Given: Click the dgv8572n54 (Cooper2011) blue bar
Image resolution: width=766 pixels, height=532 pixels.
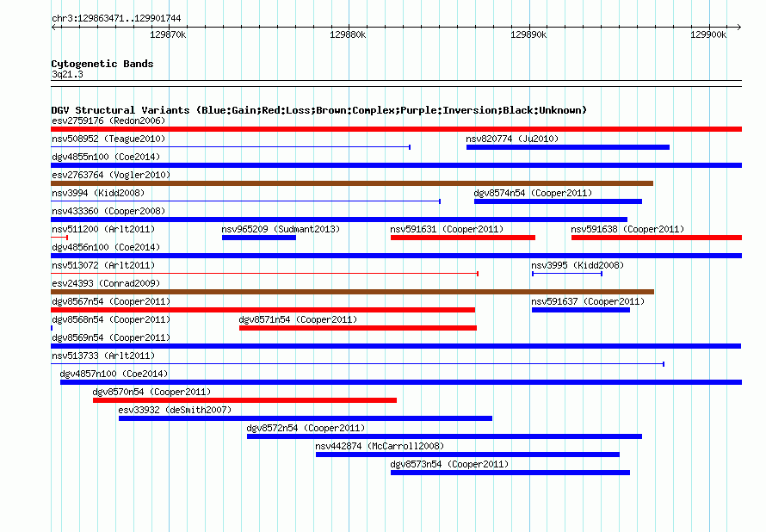Looking at the screenshot, I should coord(444,436).
